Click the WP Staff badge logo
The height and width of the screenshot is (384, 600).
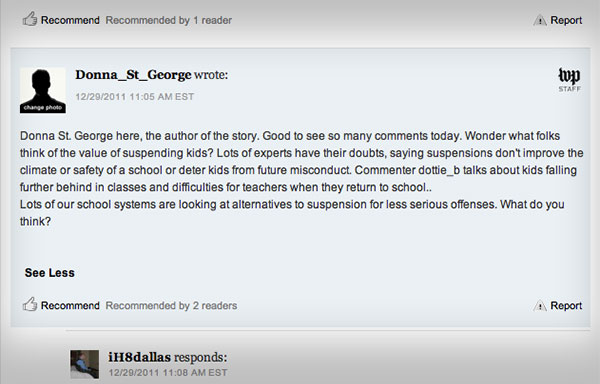tap(569, 80)
